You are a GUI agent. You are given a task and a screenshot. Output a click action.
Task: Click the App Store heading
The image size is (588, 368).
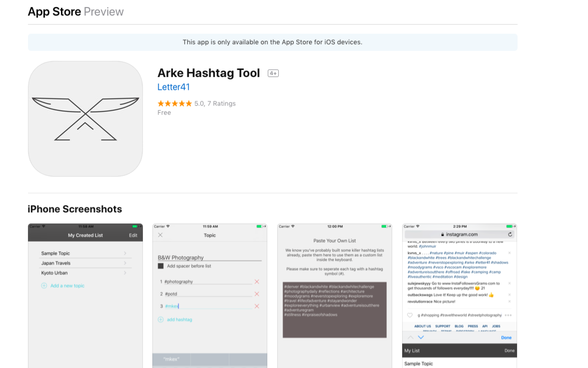click(54, 11)
